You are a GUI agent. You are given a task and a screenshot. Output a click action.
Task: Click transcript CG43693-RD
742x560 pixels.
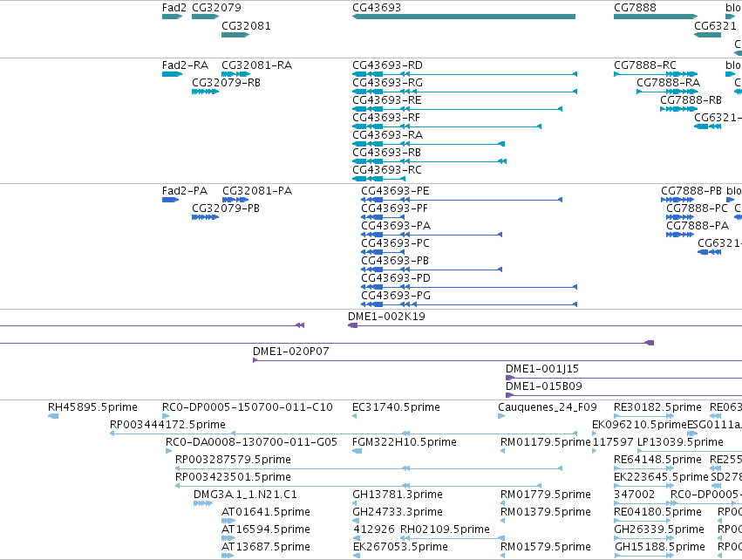[465, 74]
